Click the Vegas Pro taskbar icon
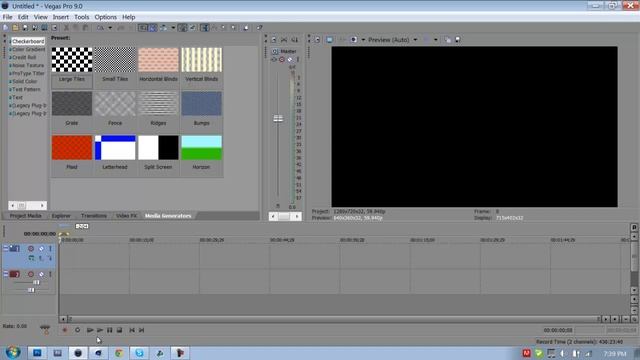640x360 pixels. 78,353
